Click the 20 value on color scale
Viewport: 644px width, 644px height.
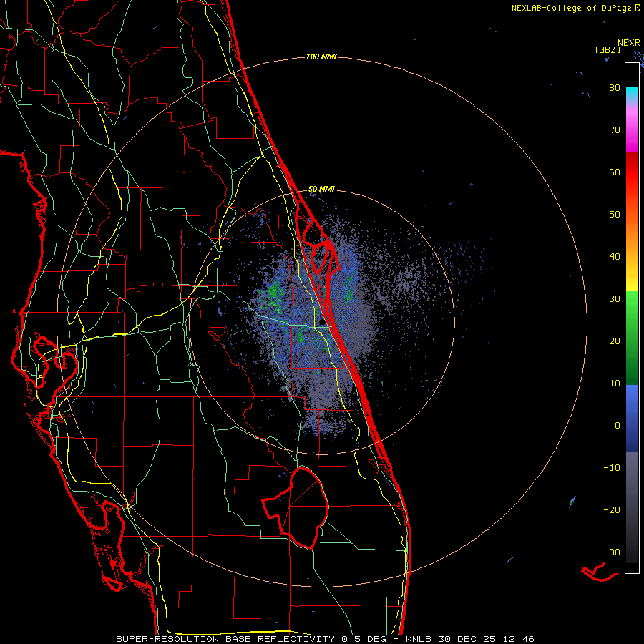615,341
